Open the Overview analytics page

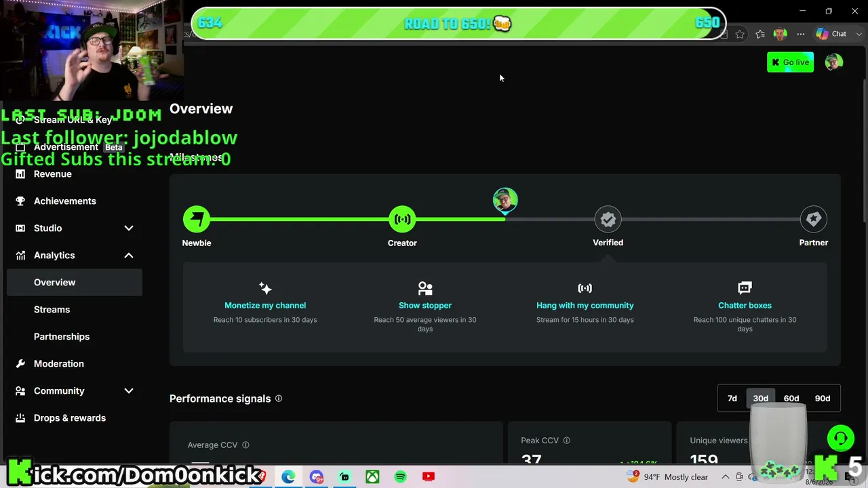[x=75, y=283]
